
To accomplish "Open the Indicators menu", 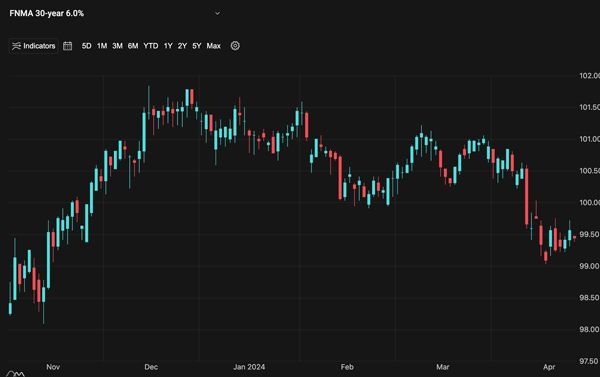I will click(x=34, y=46).
